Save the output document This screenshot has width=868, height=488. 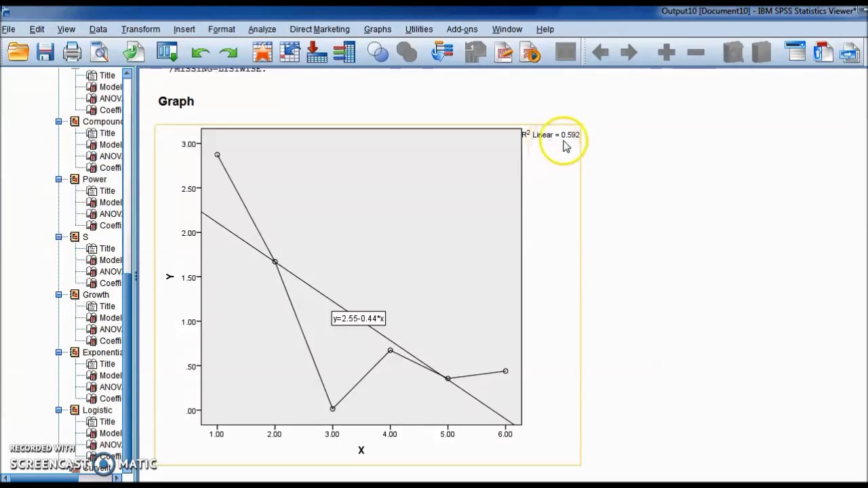tap(45, 52)
